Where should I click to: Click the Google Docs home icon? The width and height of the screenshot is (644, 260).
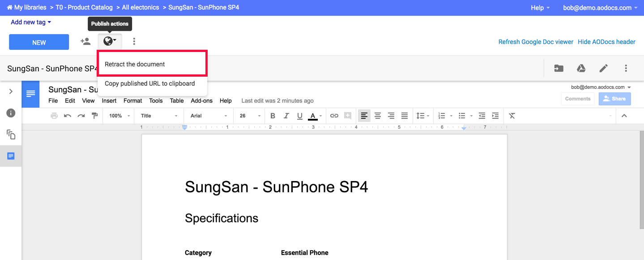30,94
